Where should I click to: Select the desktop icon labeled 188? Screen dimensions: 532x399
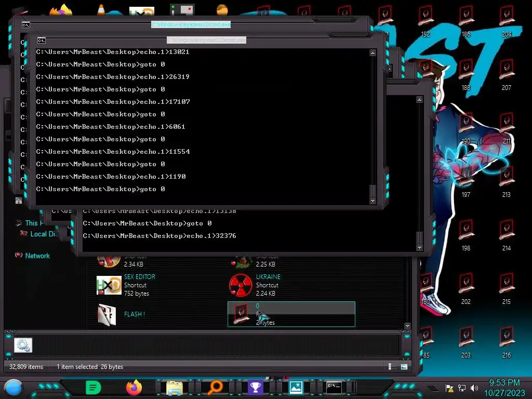(466, 75)
